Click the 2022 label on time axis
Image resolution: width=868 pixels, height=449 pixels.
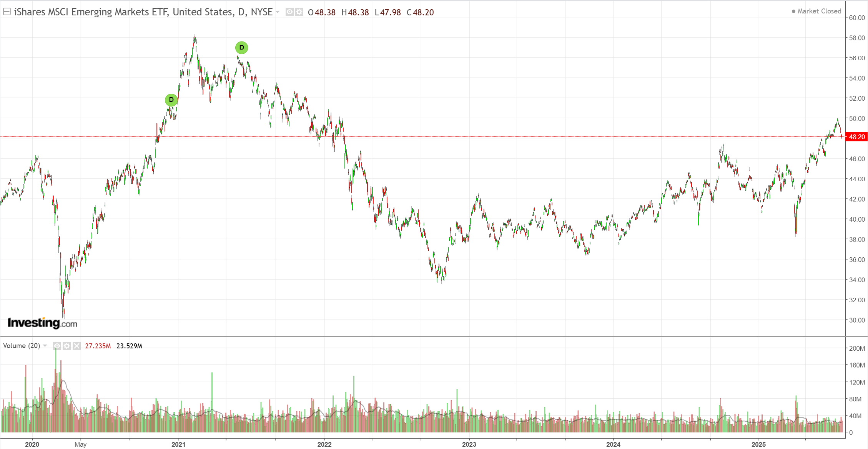click(x=324, y=444)
